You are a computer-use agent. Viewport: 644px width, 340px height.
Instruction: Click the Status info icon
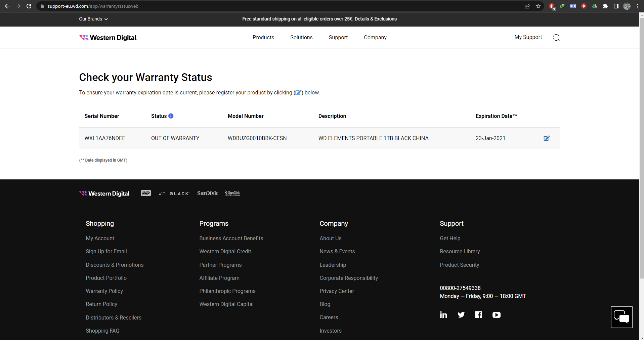click(171, 116)
